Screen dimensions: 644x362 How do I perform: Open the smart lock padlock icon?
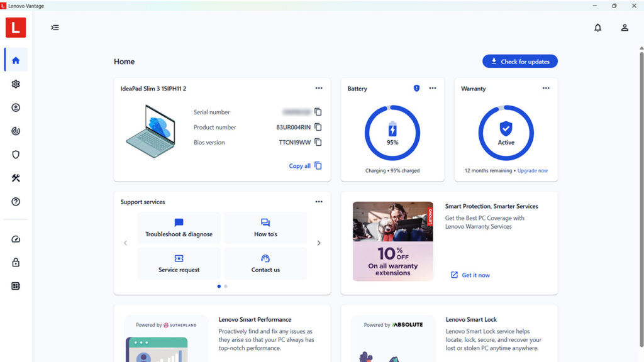16,262
